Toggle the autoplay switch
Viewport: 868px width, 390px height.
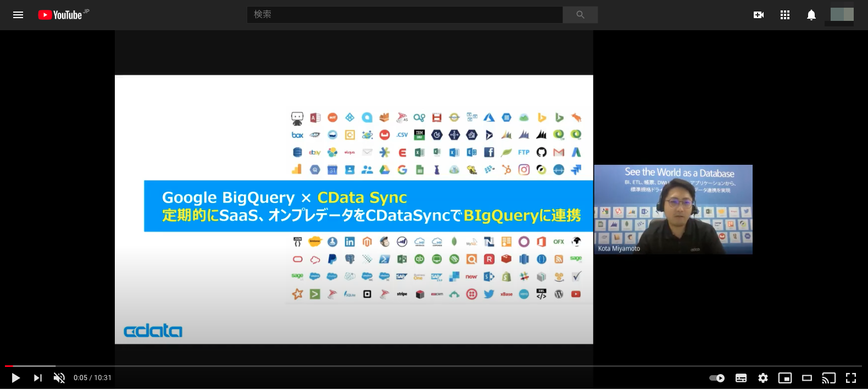(717, 378)
